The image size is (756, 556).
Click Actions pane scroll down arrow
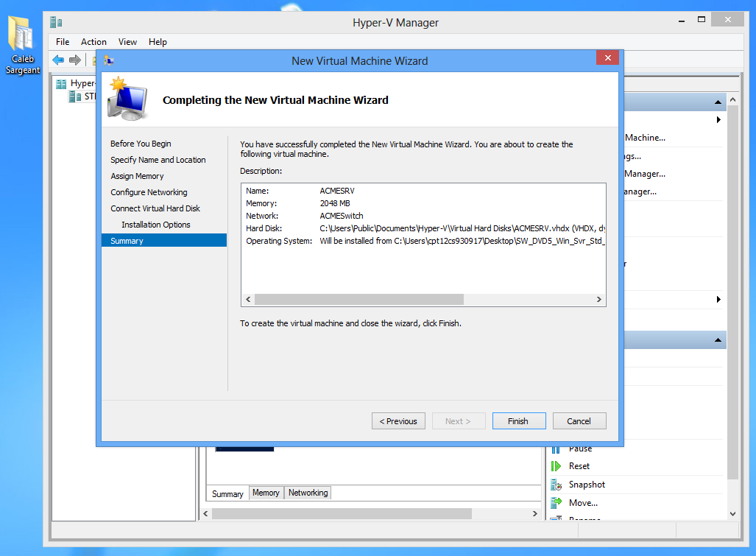(x=733, y=514)
